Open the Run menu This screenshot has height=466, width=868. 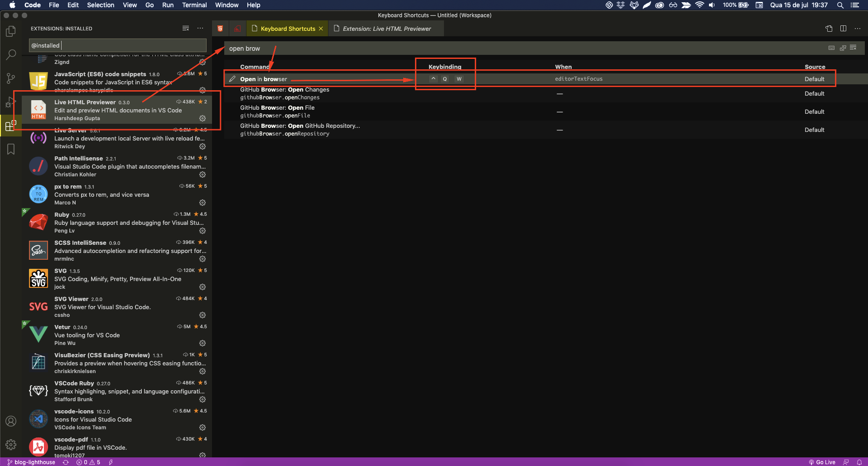[x=168, y=5]
